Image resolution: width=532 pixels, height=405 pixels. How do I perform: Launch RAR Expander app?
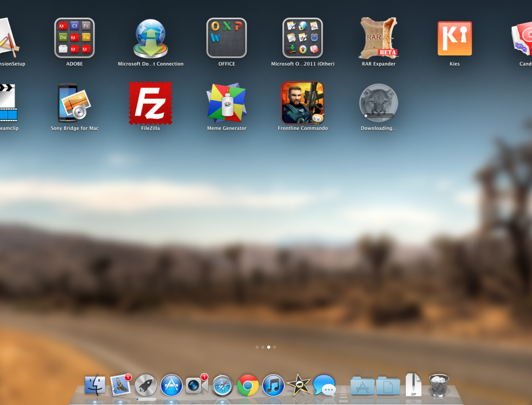378,38
